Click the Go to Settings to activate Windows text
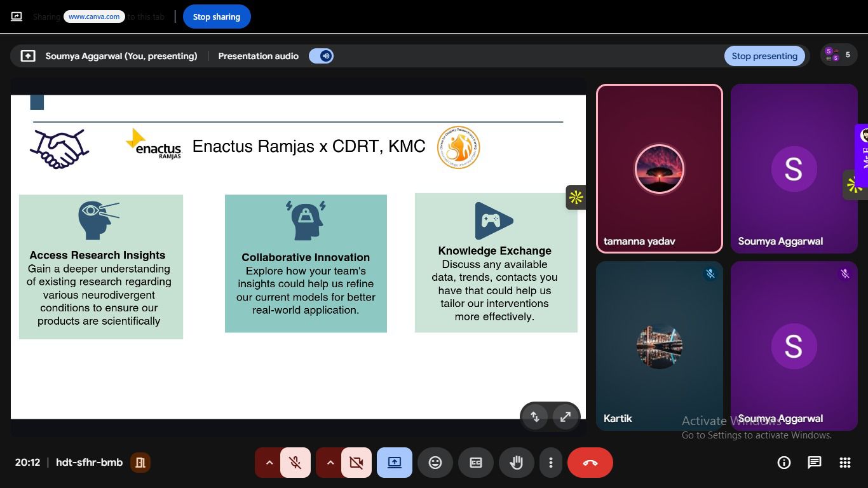 click(757, 435)
